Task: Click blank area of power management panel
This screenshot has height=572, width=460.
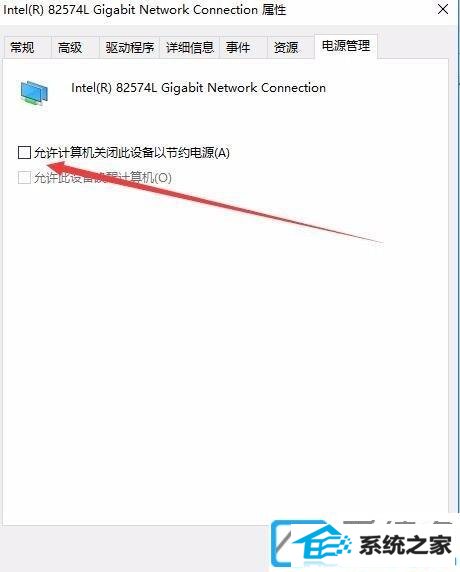Action: point(225,365)
